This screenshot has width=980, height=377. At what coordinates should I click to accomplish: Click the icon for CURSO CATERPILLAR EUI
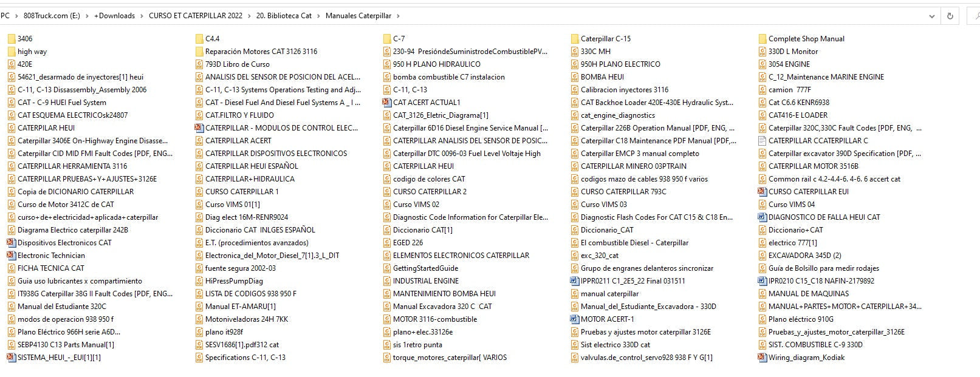tap(762, 192)
